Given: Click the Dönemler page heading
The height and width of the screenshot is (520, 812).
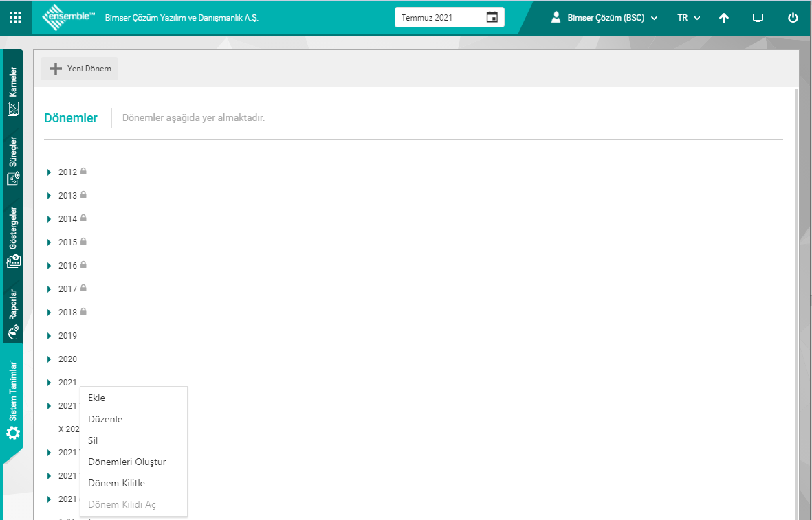Looking at the screenshot, I should coord(71,118).
